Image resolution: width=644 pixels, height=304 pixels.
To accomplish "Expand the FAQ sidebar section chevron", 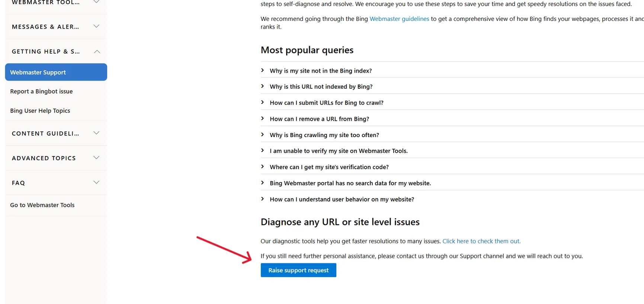I will pyautogui.click(x=96, y=182).
